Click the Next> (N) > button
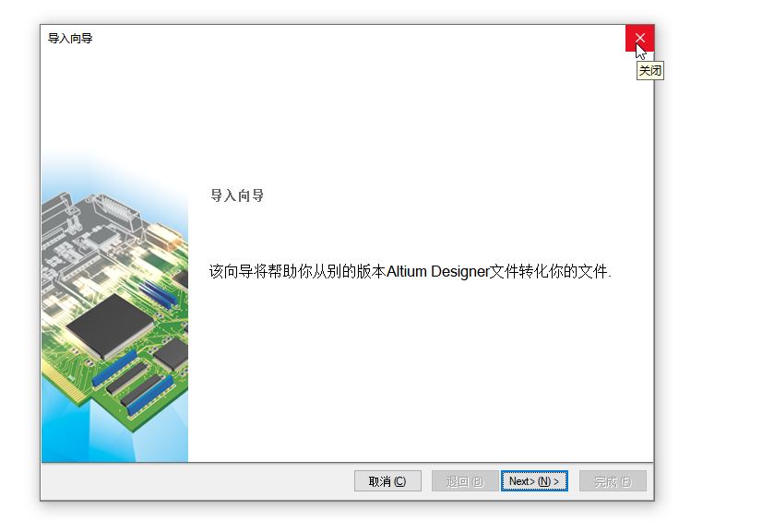 (534, 481)
